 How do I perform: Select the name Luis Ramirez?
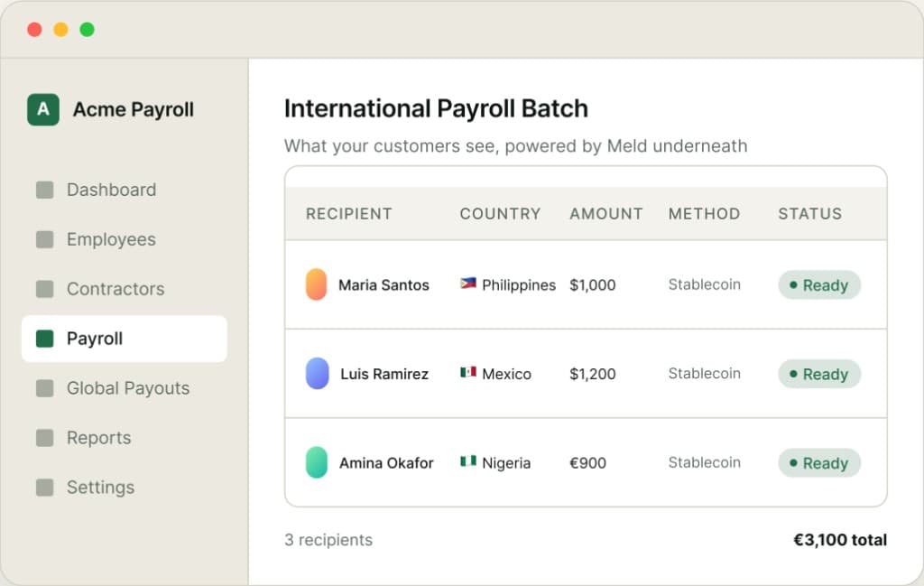[384, 375]
